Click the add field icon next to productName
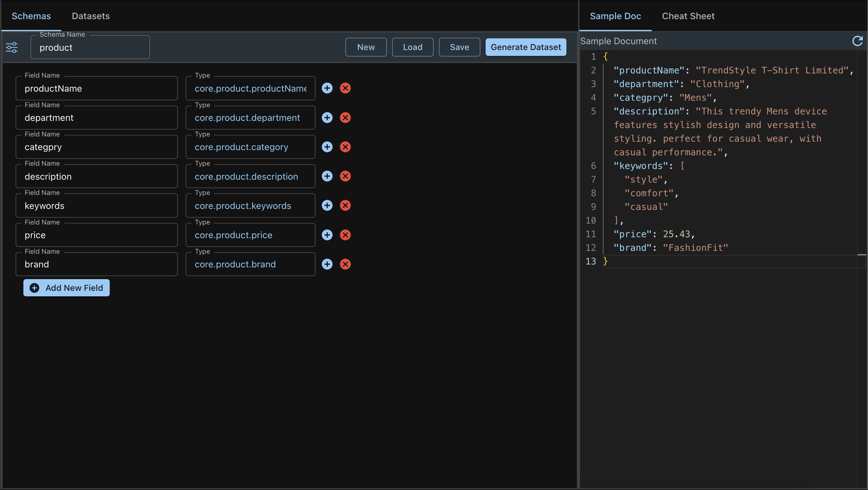Image resolution: width=868 pixels, height=490 pixels. [x=327, y=88]
